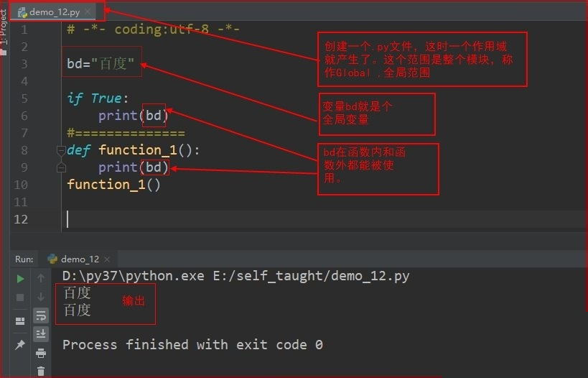The image size is (588, 378).
Task: Collapse the function_1 definition fold marker
Action: coord(61,150)
